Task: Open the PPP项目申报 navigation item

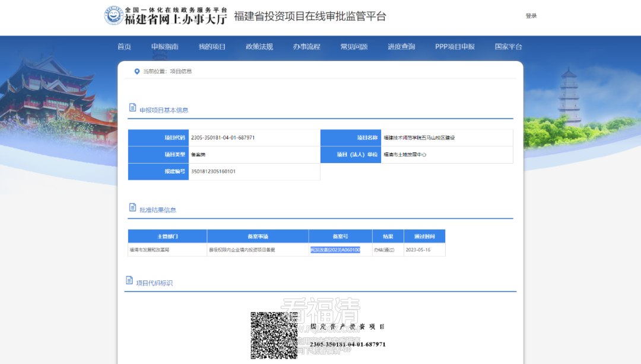Action: (455, 47)
